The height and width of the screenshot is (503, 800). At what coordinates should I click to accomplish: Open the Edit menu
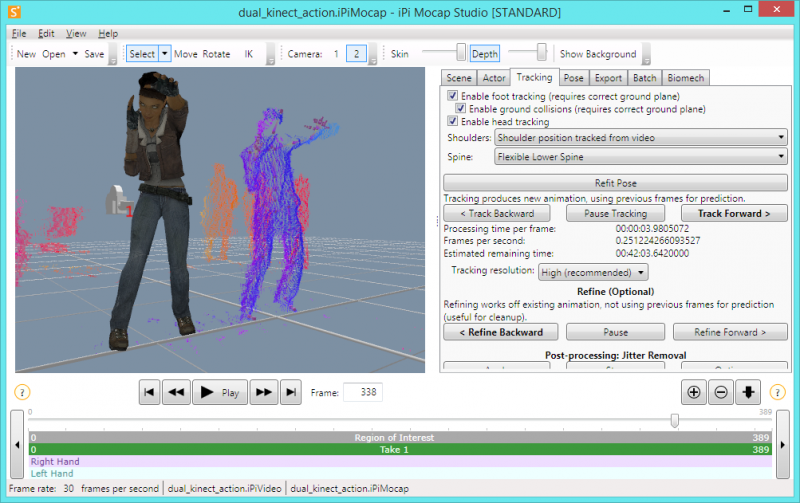[x=46, y=34]
